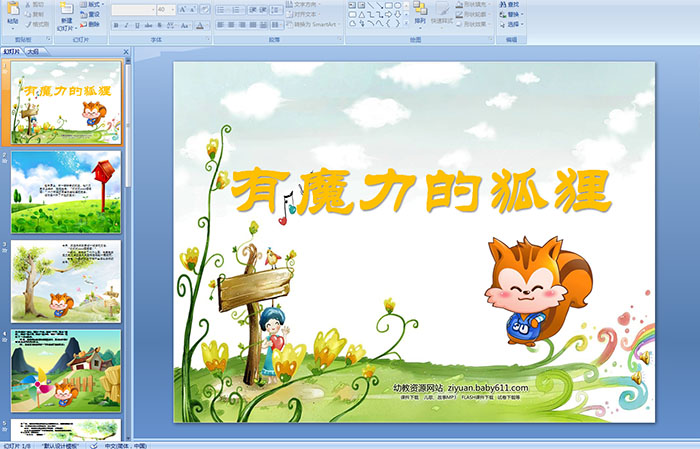700x449 pixels.
Task: Open the Select (选择) dropdown
Action: tap(512, 24)
